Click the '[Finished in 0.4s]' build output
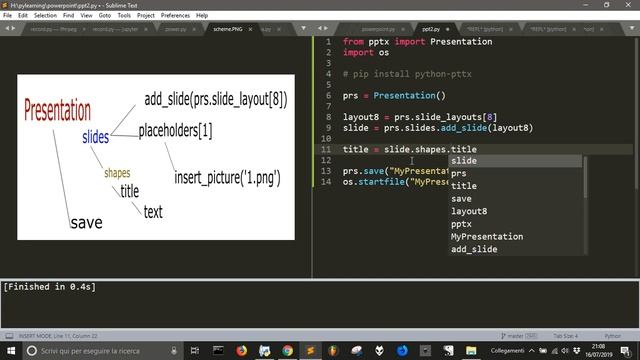640x360 pixels. pyautogui.click(x=49, y=287)
